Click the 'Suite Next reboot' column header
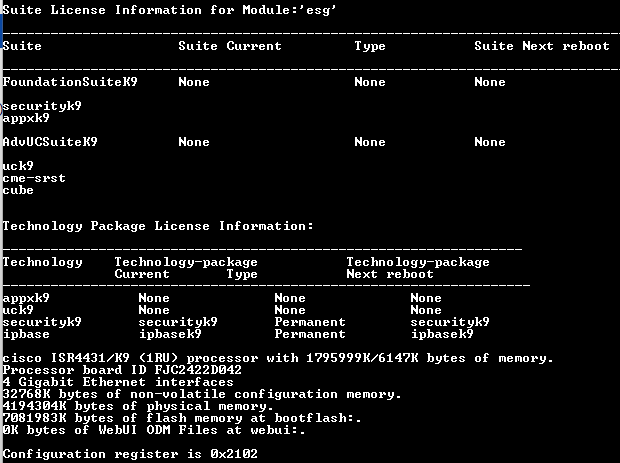Viewport: 620px width, 463px height. pyautogui.click(x=542, y=46)
